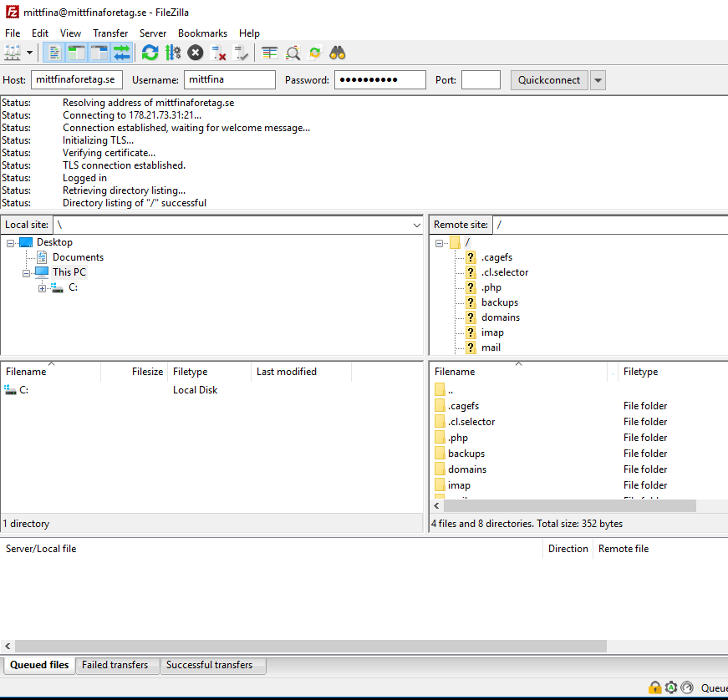Viewport: 728px width, 700px height.
Task: Open the Transfer menu
Action: pyautogui.click(x=110, y=33)
